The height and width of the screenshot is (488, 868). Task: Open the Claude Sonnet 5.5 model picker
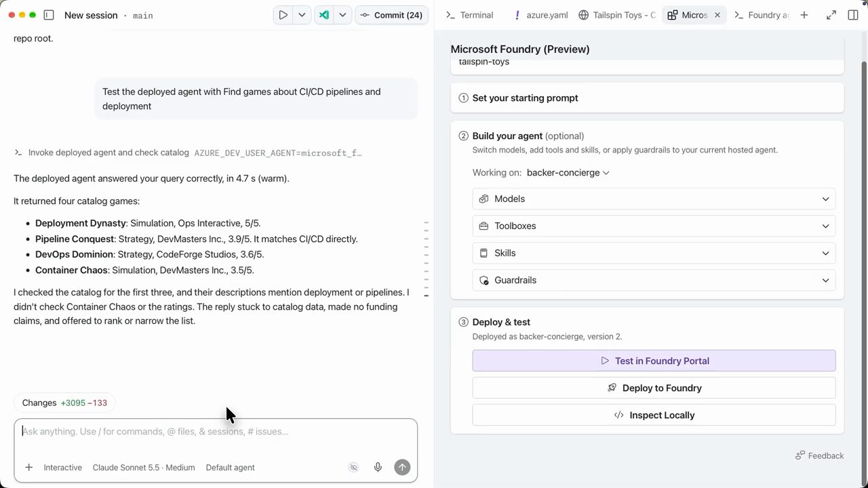coord(144,468)
